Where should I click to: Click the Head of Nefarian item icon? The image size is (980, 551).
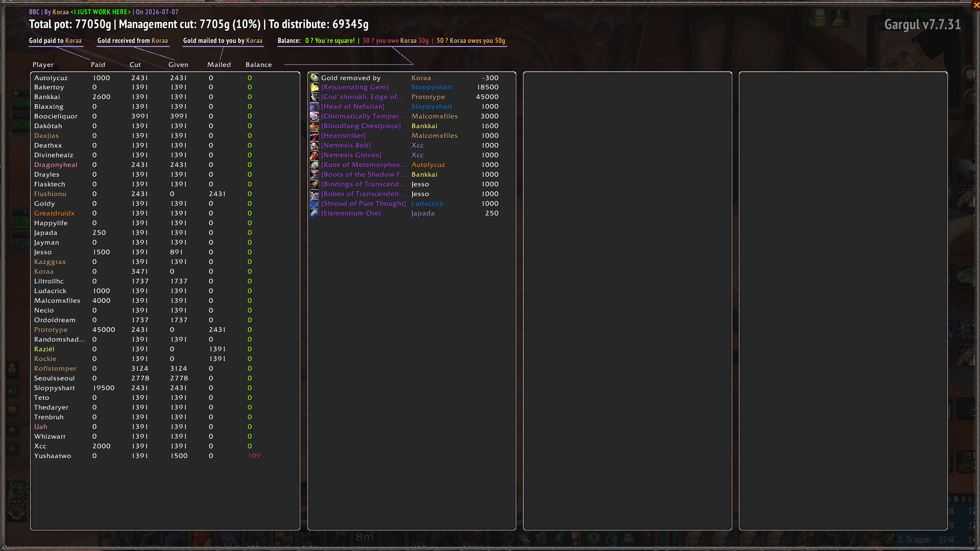314,107
